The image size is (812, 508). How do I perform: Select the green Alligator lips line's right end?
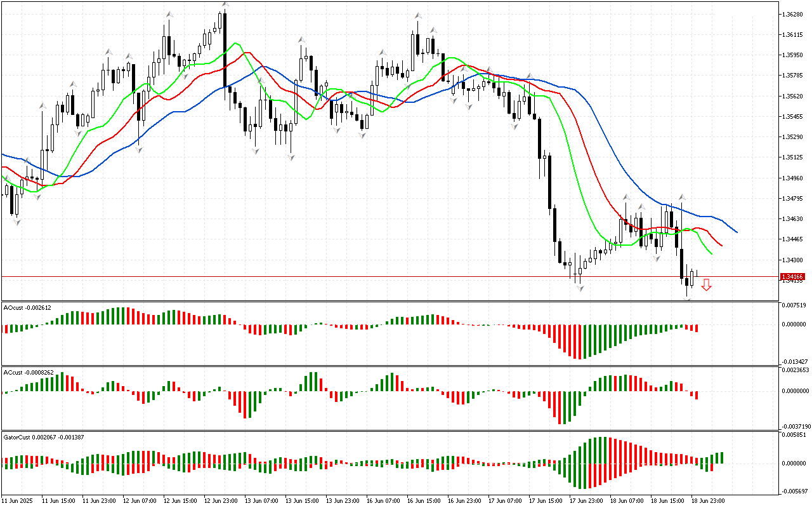(711, 253)
